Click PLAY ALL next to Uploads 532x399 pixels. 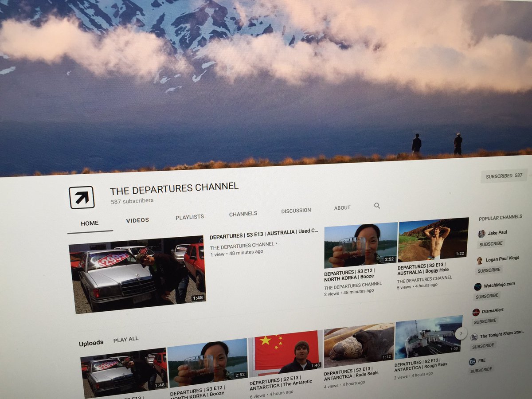click(x=126, y=340)
